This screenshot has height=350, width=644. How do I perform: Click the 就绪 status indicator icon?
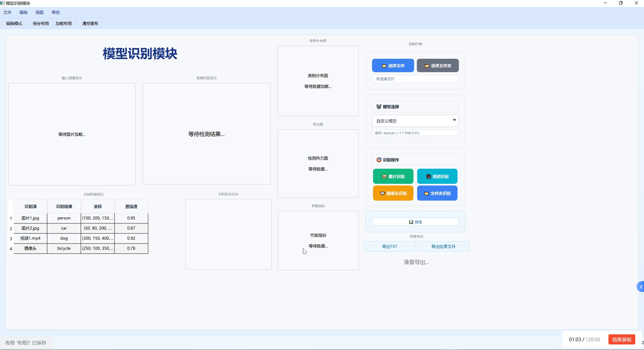(x=411, y=221)
